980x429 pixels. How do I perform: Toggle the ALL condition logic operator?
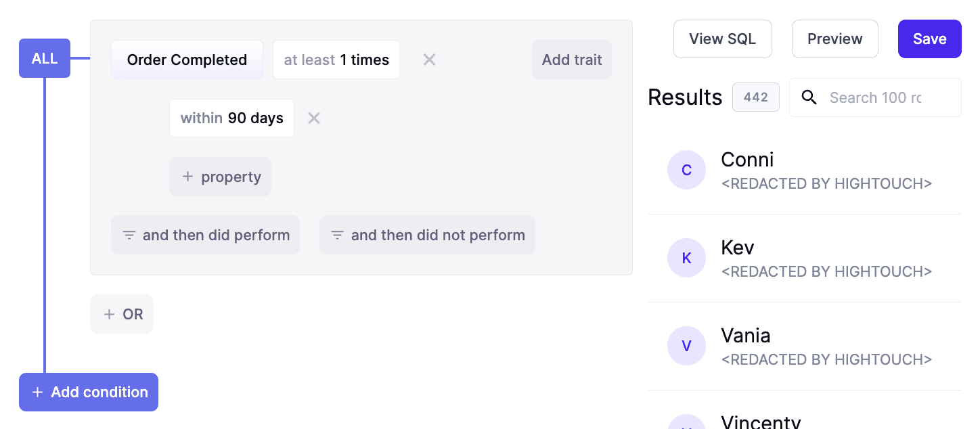pyautogui.click(x=45, y=58)
